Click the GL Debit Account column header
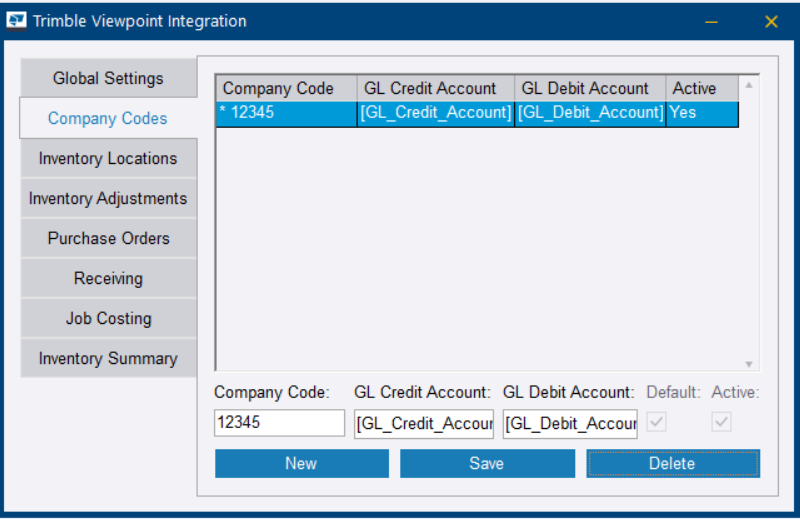The height and width of the screenshot is (519, 800). (x=590, y=88)
